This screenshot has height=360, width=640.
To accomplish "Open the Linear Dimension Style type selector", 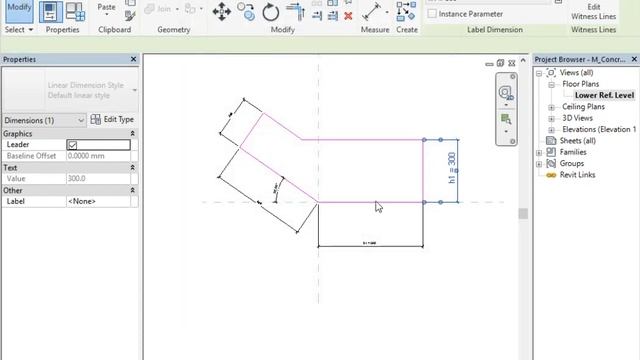I will [x=70, y=90].
